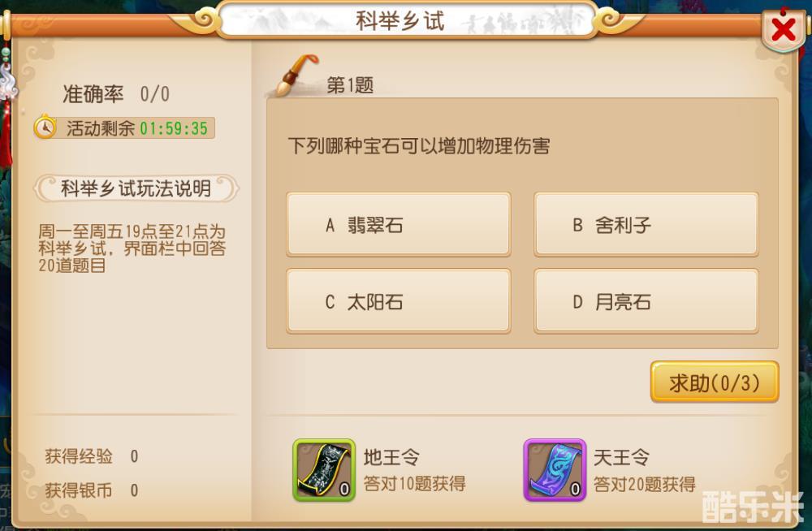The width and height of the screenshot is (812, 531).
Task: Tap the 地王令 black scroll icon
Action: point(324,470)
